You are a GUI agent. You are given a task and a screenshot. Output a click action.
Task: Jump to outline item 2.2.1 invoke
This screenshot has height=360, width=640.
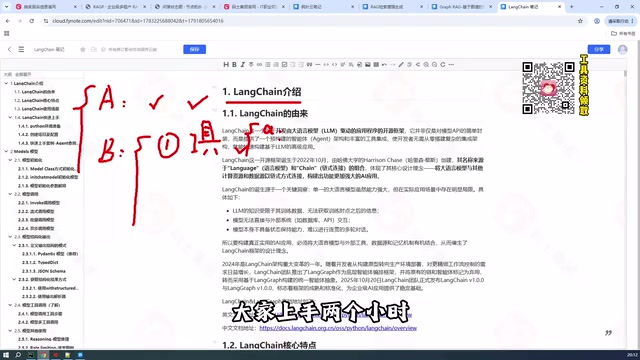click(x=39, y=203)
